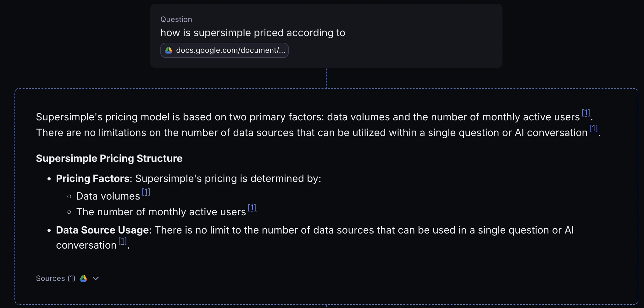Click 'The number of monthly active users' sub-bullet text
644x308 pixels.
(161, 212)
